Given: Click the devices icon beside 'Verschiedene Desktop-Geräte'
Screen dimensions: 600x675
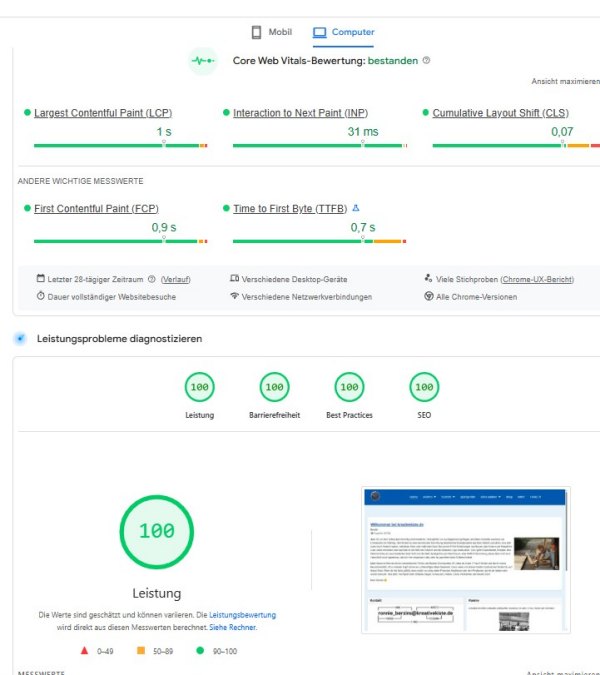Looking at the screenshot, I should [234, 279].
